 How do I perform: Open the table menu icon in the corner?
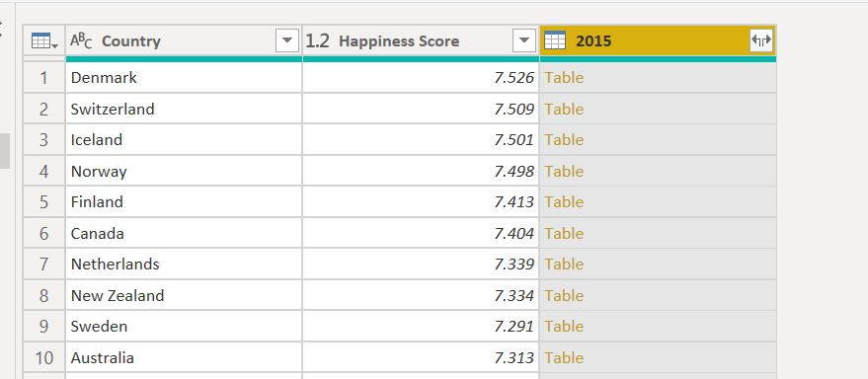point(42,40)
